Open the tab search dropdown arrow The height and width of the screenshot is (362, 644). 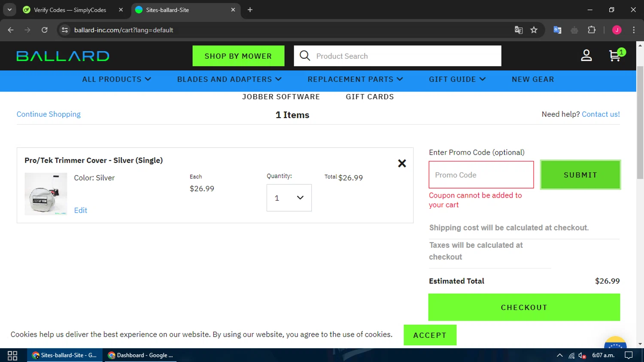tap(9, 9)
